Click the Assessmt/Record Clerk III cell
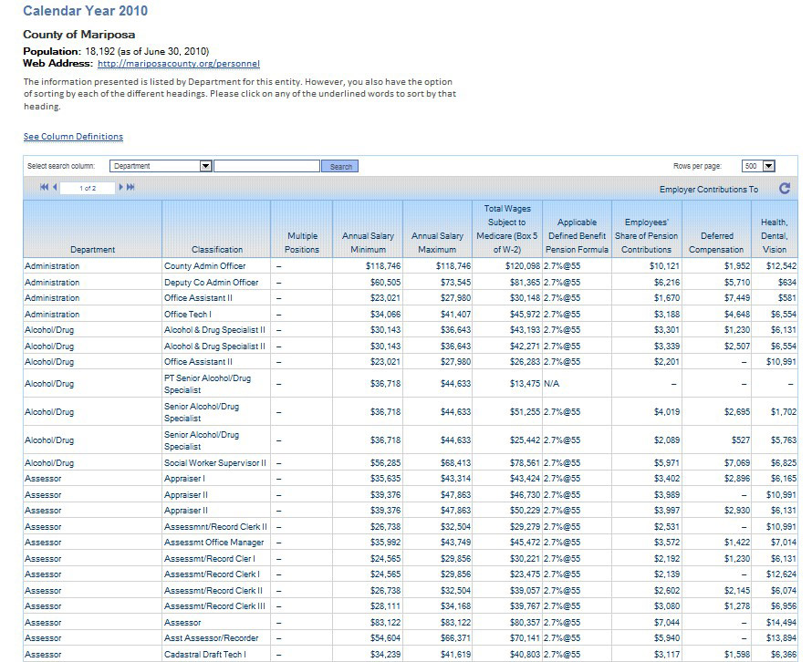The width and height of the screenshot is (812, 662). (214, 606)
